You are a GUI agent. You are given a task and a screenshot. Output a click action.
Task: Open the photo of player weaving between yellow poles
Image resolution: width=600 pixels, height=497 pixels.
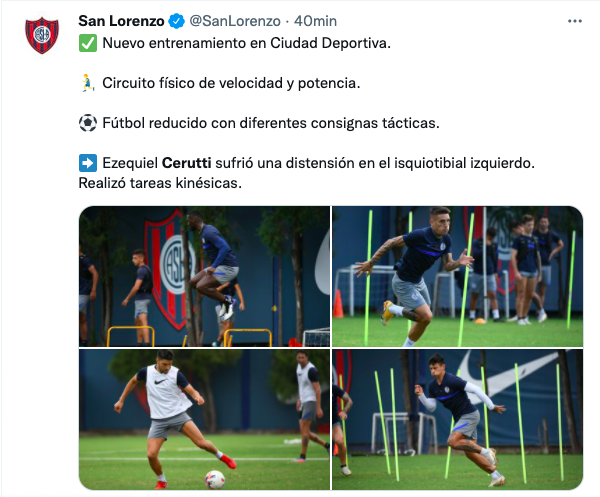(458, 419)
